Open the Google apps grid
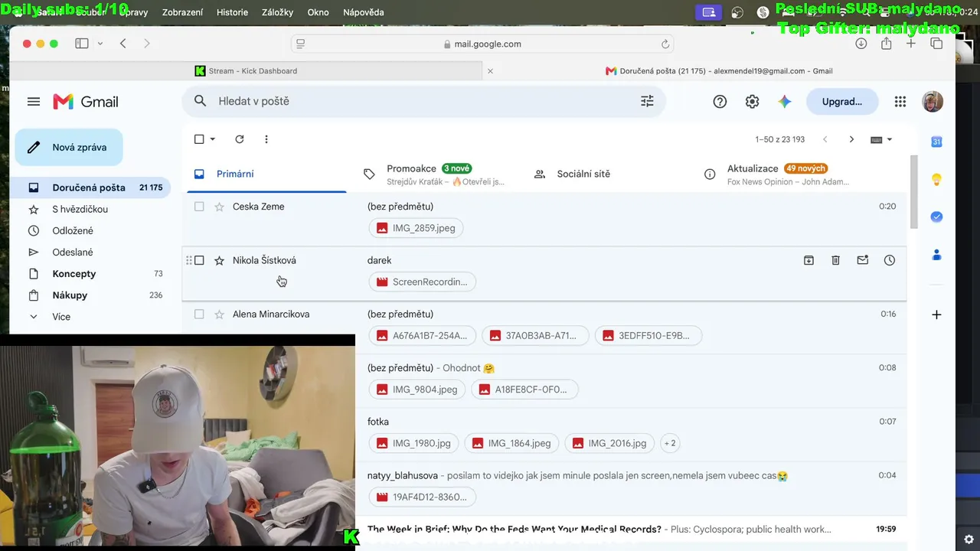The height and width of the screenshot is (551, 980). coord(900,102)
